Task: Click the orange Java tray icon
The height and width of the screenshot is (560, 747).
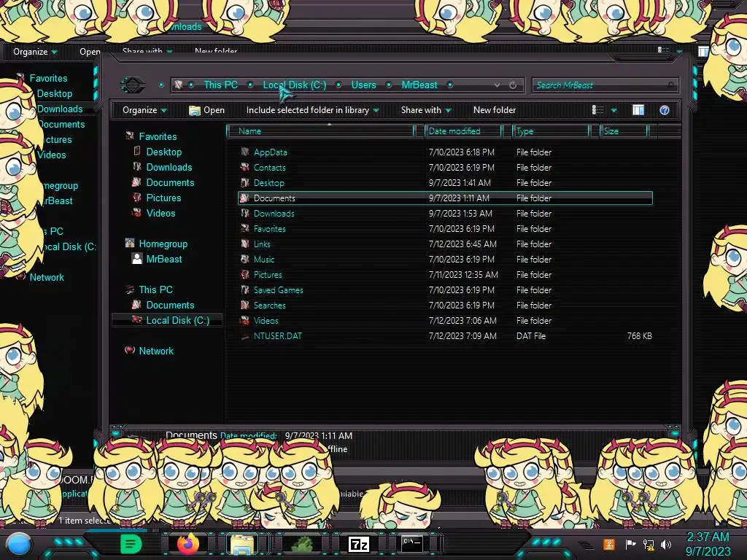Action: (608, 544)
